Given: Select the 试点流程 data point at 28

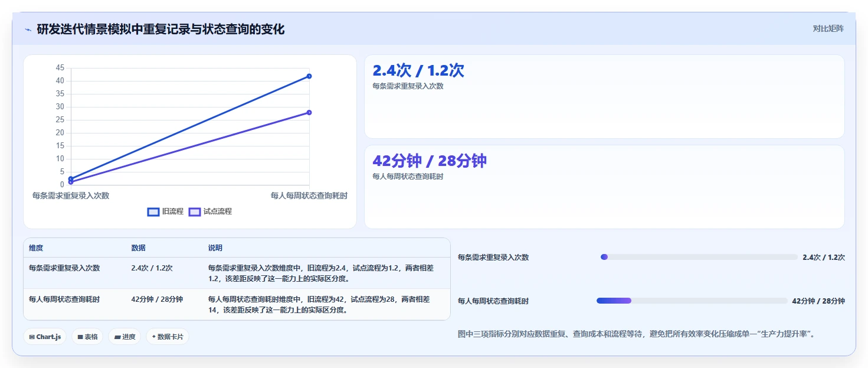Looking at the screenshot, I should point(309,112).
